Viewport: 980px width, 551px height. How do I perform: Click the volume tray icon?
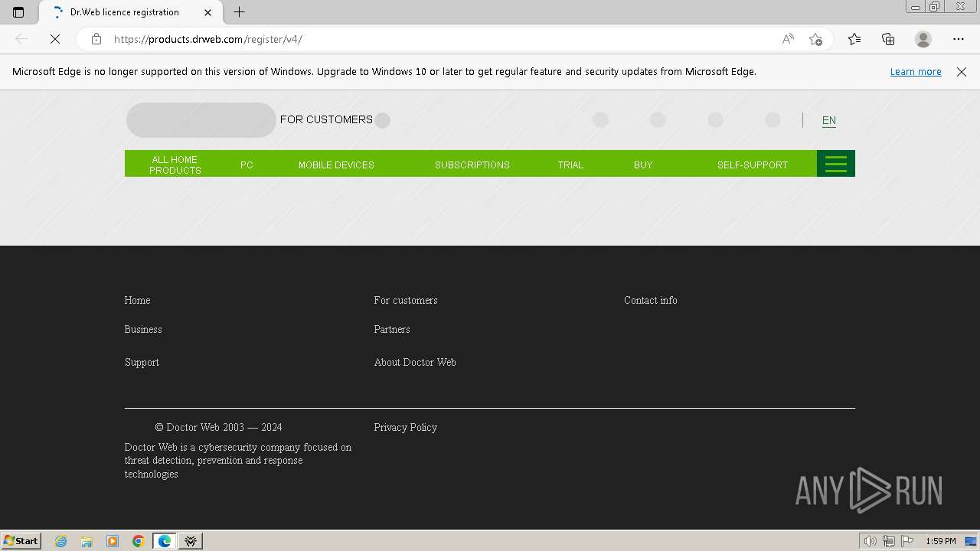coord(871,541)
